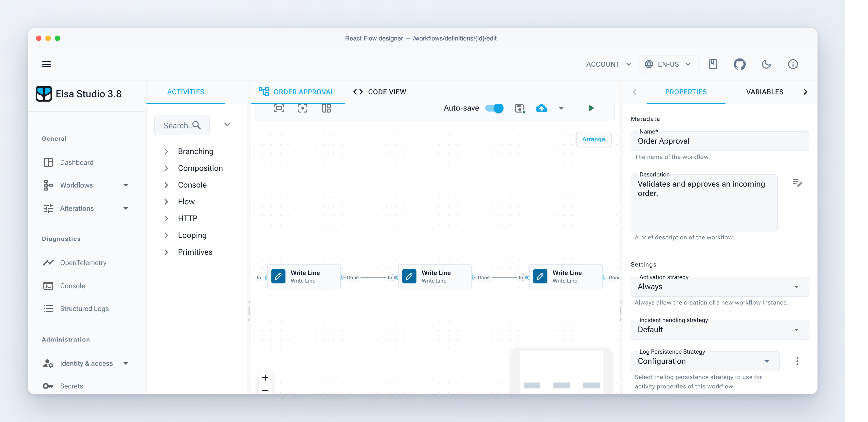Open Log Persistence Strategy more options
The image size is (868, 422).
click(797, 361)
